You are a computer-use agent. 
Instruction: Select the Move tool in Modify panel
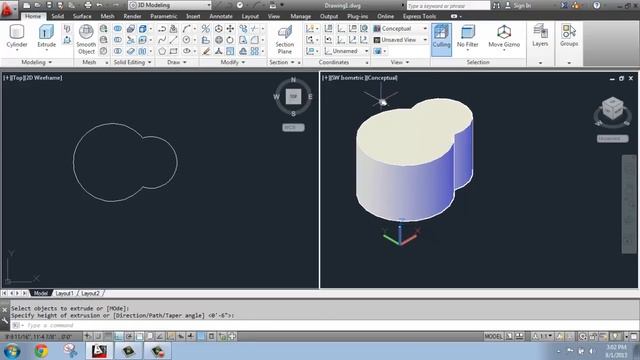230,29
